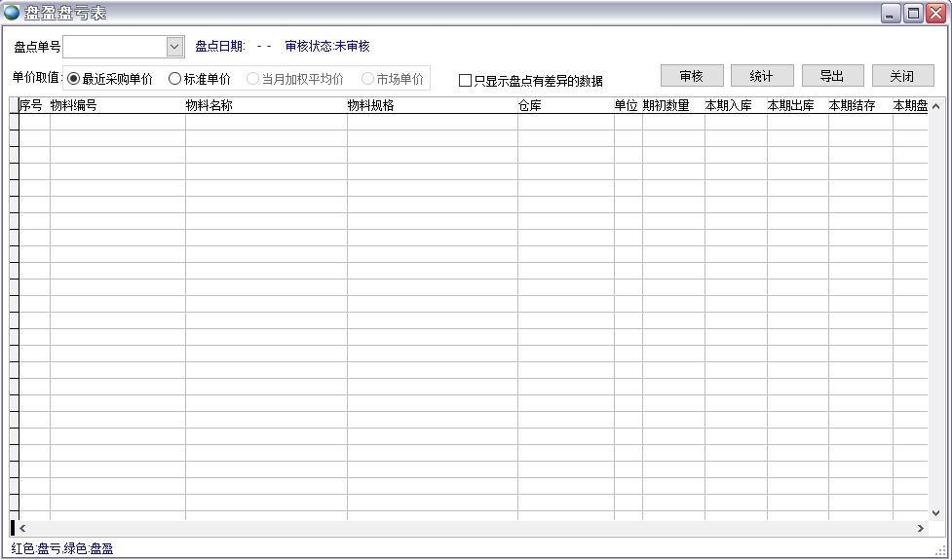This screenshot has width=952, height=560.
Task: Click the 仓库 column header
Action: 565,106
